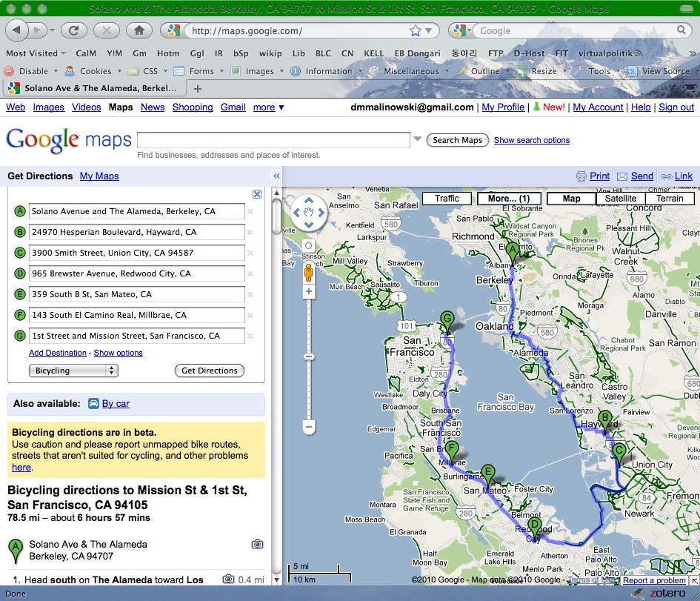Bookmark page with the star icon
700x601 pixels.
[415, 30]
